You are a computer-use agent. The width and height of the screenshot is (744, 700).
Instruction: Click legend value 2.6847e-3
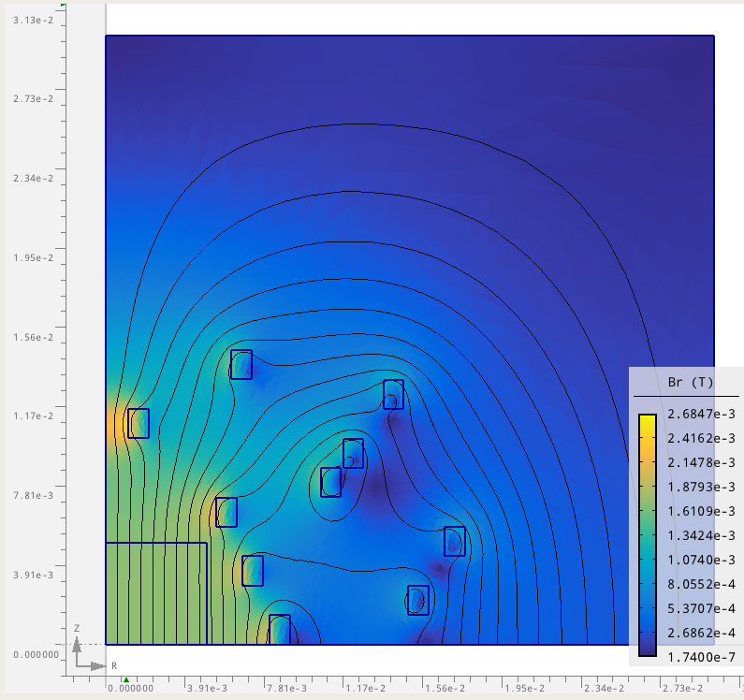tap(701, 415)
